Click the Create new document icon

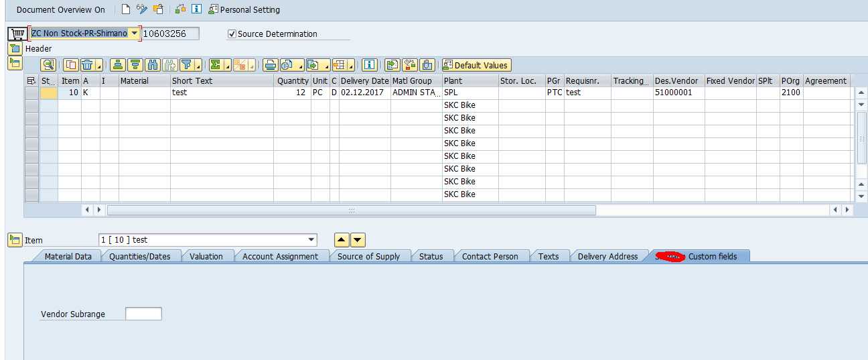(x=126, y=9)
